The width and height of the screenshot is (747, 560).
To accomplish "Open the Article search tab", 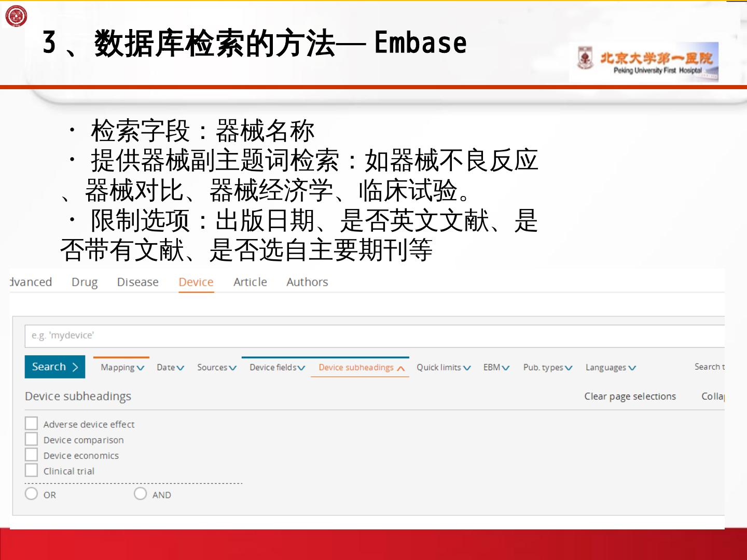I will 250,282.
